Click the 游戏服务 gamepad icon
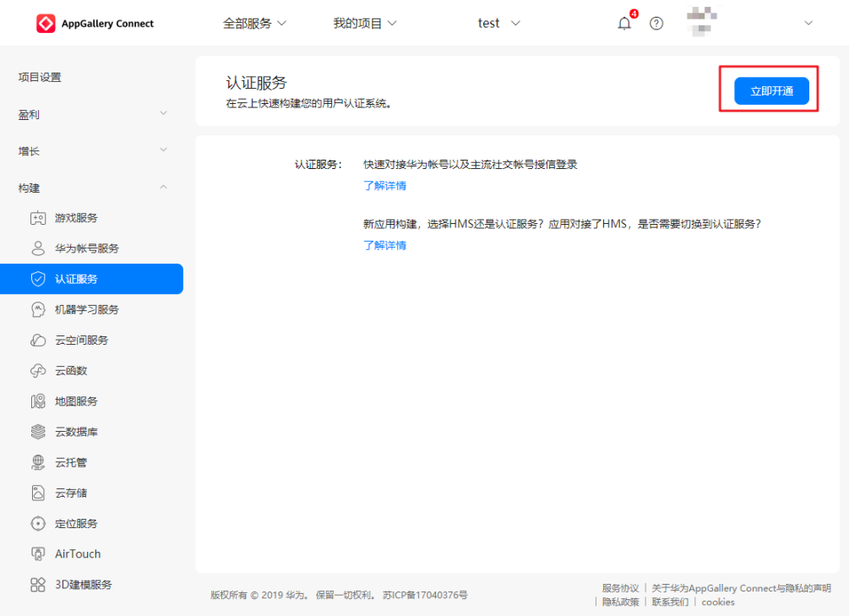Viewport: 849px width, 616px height. point(38,218)
